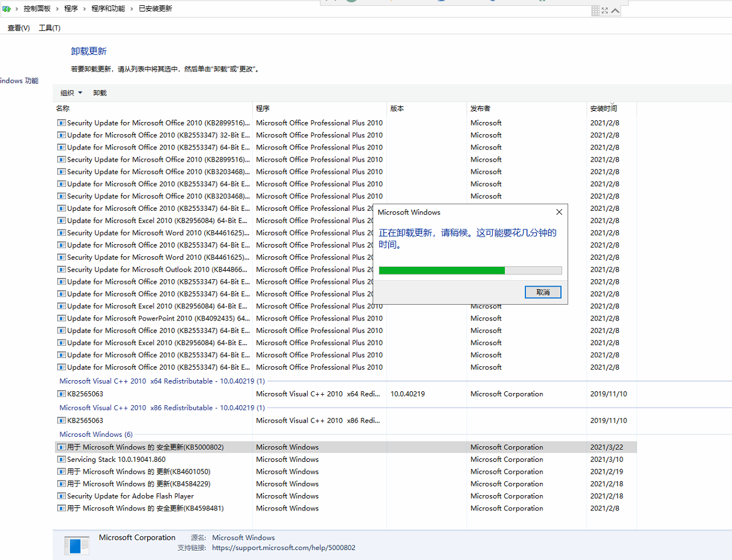This screenshot has height=560, width=732.
Task: Collapse the Microsoft Windows (6) group header
Action: click(96, 434)
